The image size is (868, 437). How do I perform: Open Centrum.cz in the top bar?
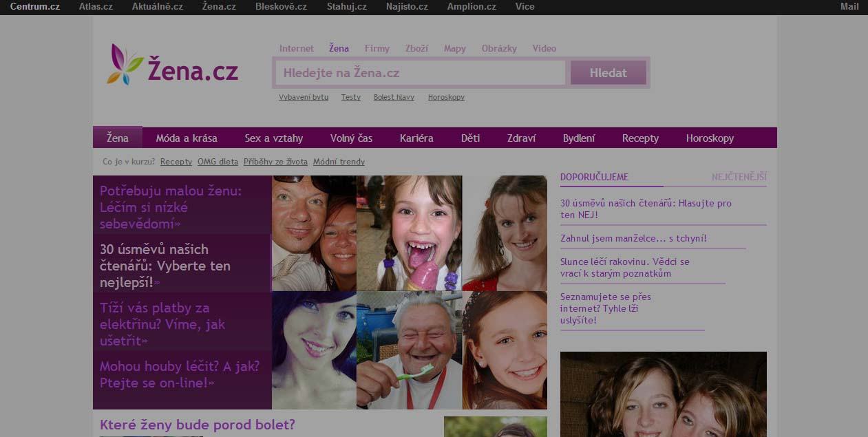[x=35, y=7]
